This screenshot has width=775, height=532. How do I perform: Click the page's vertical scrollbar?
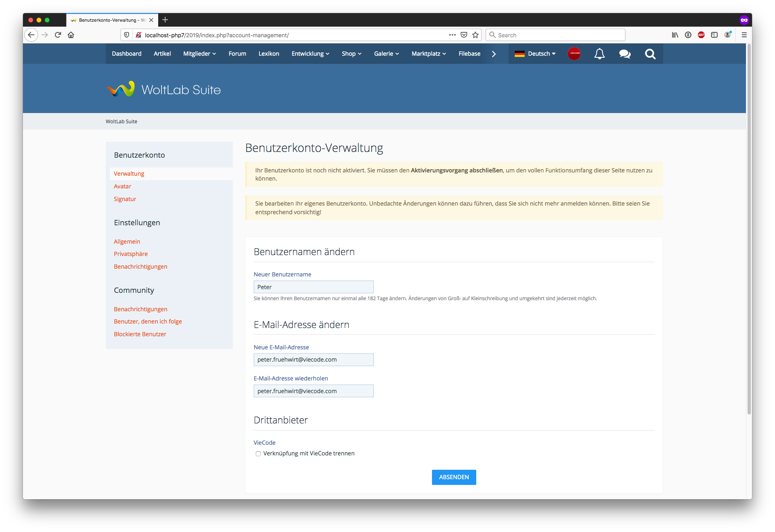click(749, 229)
